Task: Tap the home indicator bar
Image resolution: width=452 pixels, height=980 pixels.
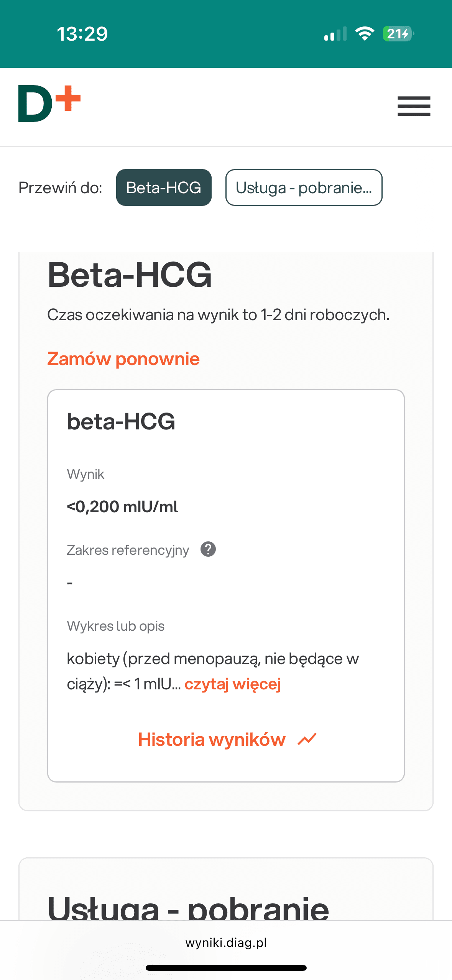Action: pyautogui.click(x=226, y=968)
